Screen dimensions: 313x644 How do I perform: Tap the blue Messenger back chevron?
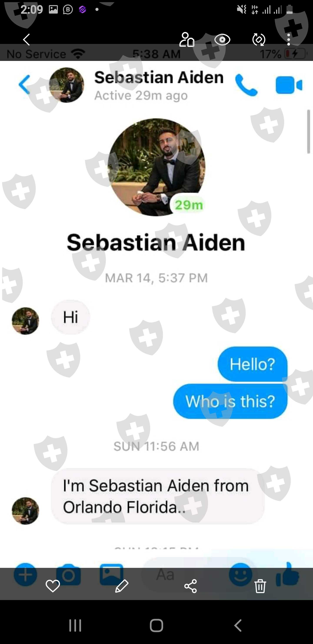(25, 84)
